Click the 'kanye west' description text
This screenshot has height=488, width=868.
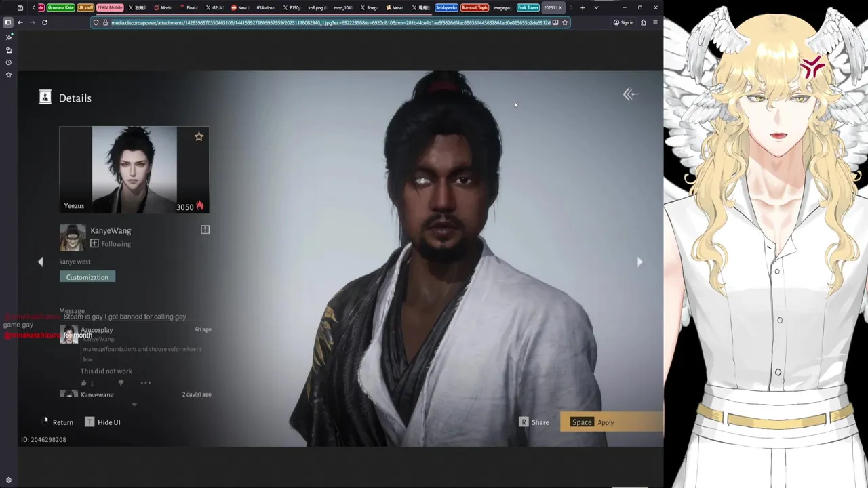[75, 262]
